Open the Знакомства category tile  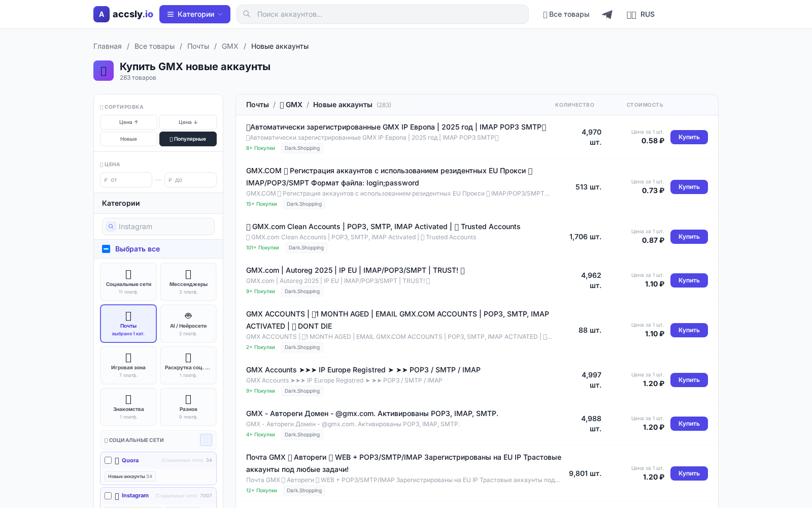coord(128,401)
